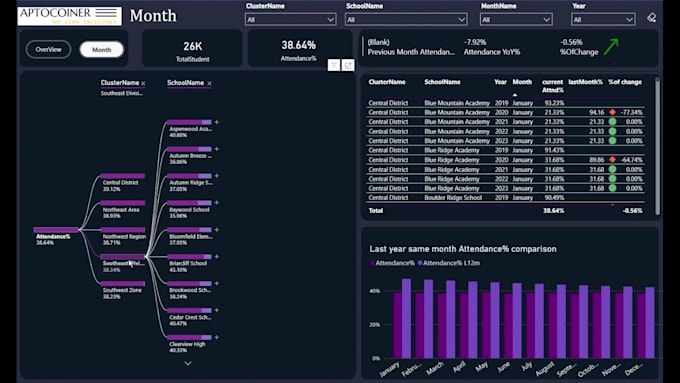Select the Aspenwood Aca... school bar
Viewport: 680px width, 383px height.
[x=190, y=122]
